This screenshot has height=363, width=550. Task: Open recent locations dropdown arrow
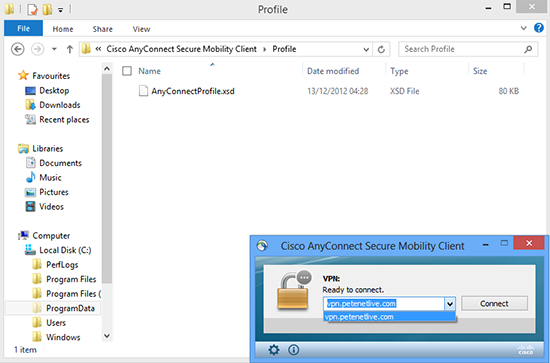pyautogui.click(x=54, y=49)
